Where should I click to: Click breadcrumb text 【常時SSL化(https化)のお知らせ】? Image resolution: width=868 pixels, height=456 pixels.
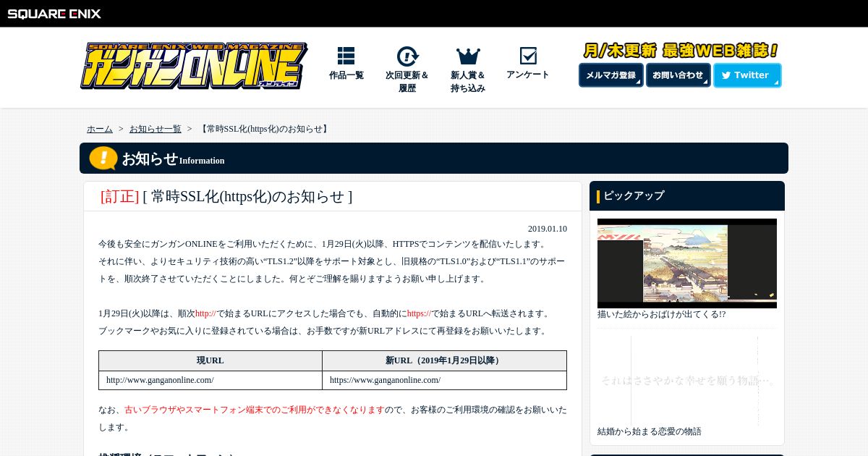[x=264, y=129]
